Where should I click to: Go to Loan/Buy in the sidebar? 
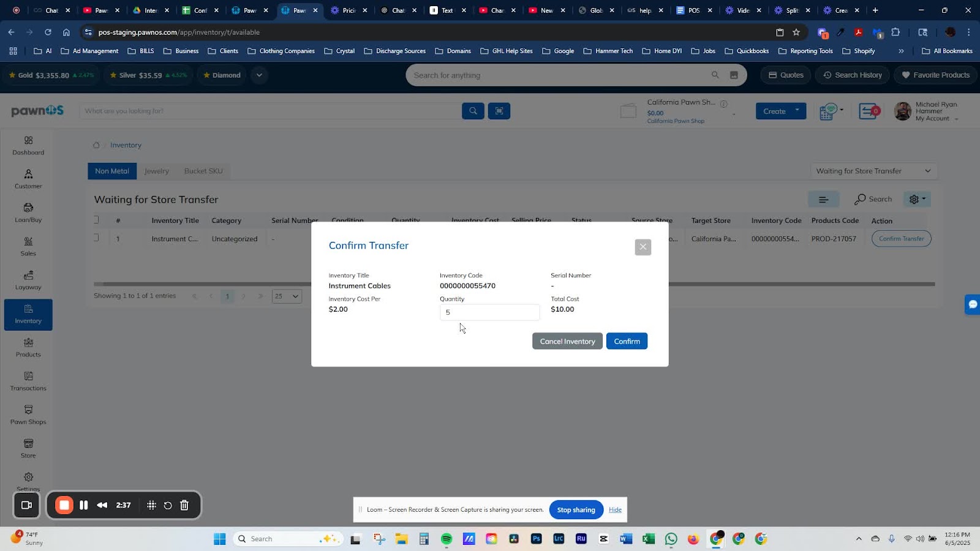pos(28,213)
